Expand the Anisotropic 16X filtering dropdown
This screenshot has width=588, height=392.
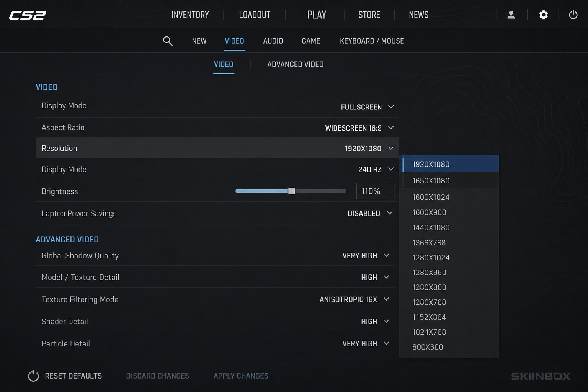point(354,299)
